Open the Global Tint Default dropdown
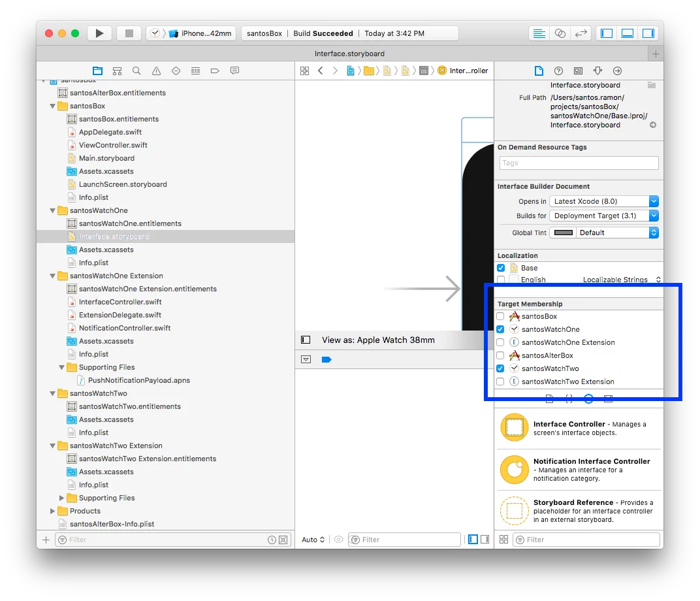 click(618, 233)
